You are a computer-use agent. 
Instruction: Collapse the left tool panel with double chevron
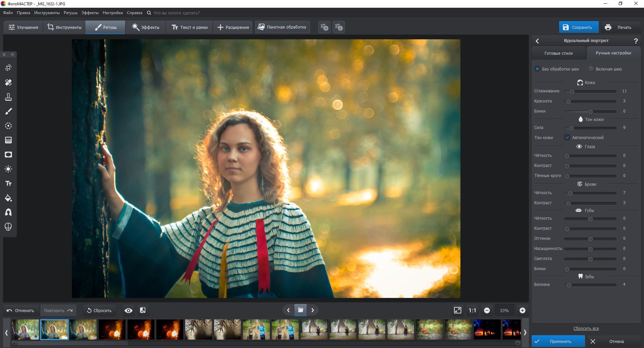click(x=12, y=54)
